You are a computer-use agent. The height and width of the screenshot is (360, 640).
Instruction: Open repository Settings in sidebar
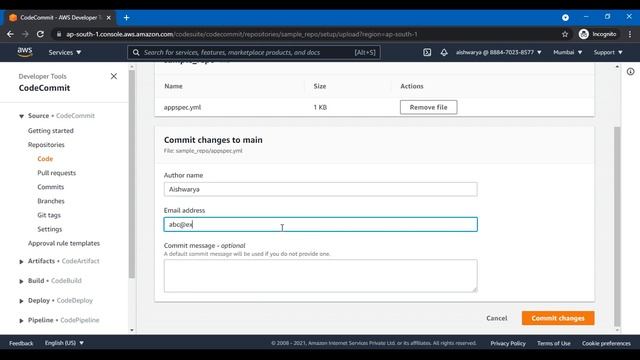[x=50, y=229]
